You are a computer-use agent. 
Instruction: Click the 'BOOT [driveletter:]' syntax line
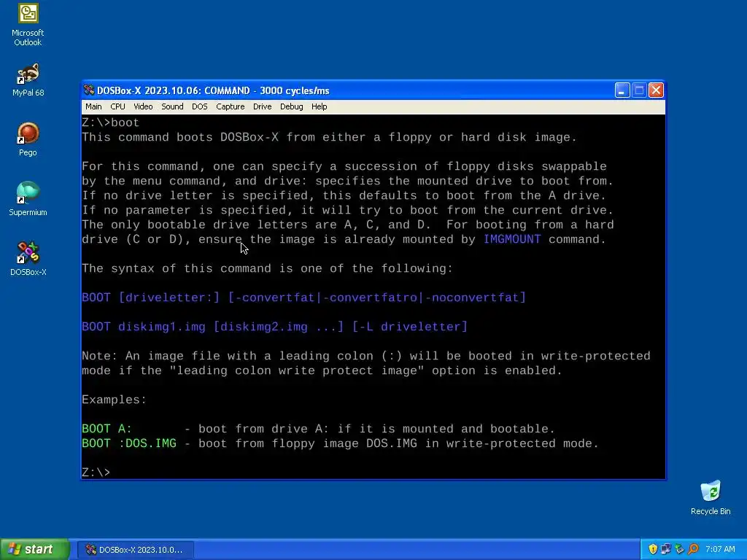coord(304,297)
